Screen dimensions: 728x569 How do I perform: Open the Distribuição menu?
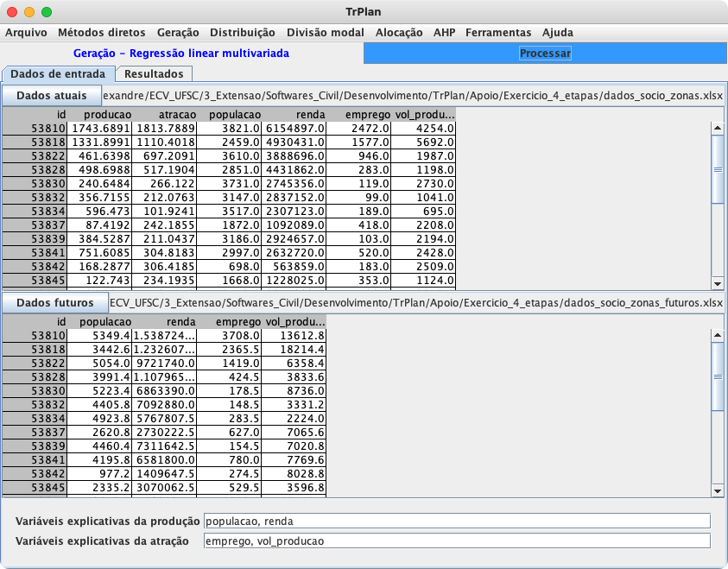(243, 33)
